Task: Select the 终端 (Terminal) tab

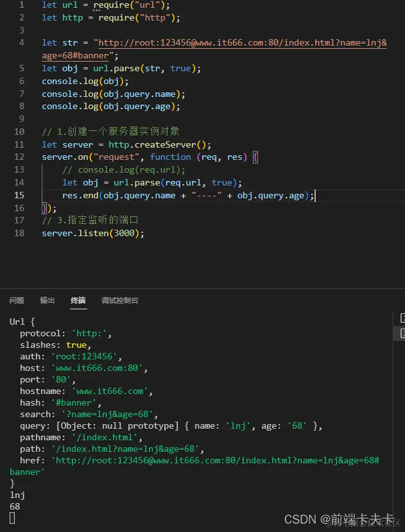Action: 78,300
